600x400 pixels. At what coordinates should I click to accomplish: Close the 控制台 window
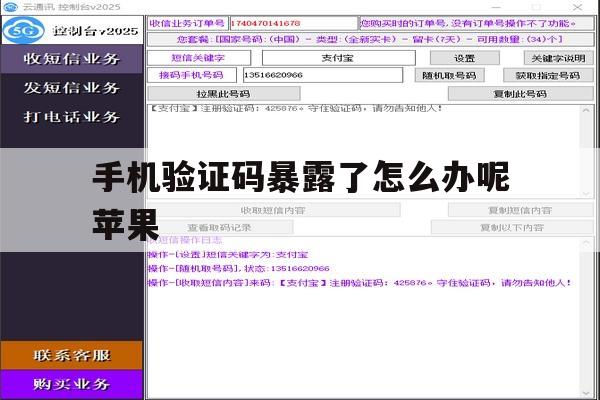tap(577, 7)
